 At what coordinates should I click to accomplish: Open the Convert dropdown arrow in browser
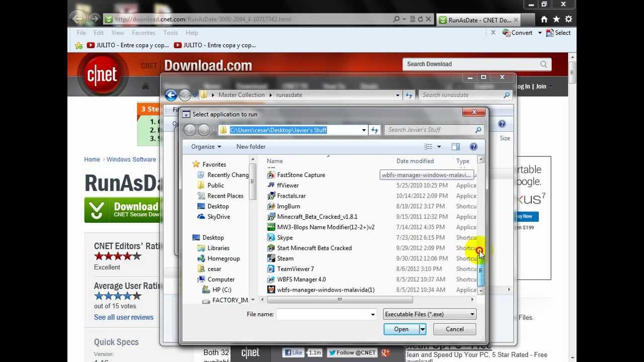tap(539, 33)
